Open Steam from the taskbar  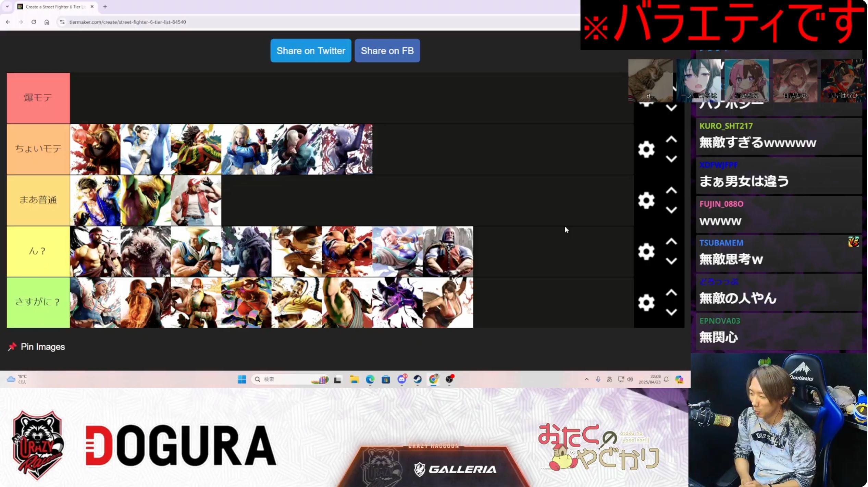(418, 379)
